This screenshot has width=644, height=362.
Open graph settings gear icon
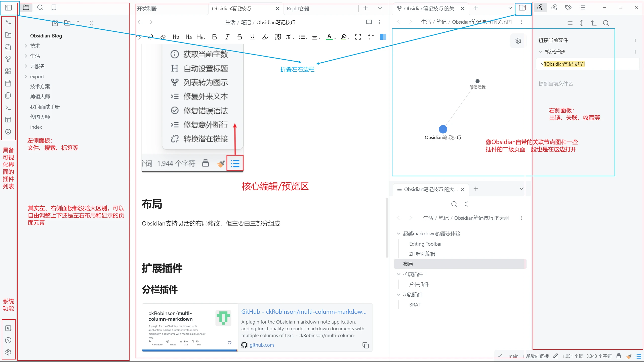pyautogui.click(x=518, y=41)
